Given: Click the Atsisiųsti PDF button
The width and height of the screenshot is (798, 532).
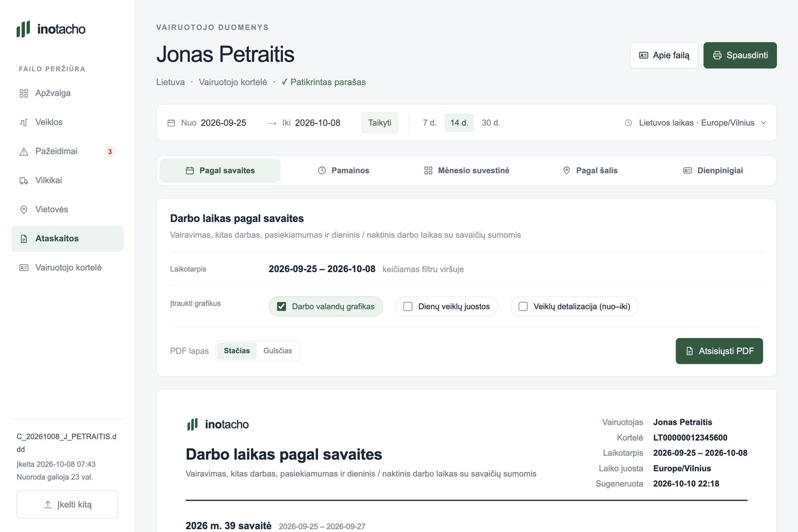Looking at the screenshot, I should [719, 351].
